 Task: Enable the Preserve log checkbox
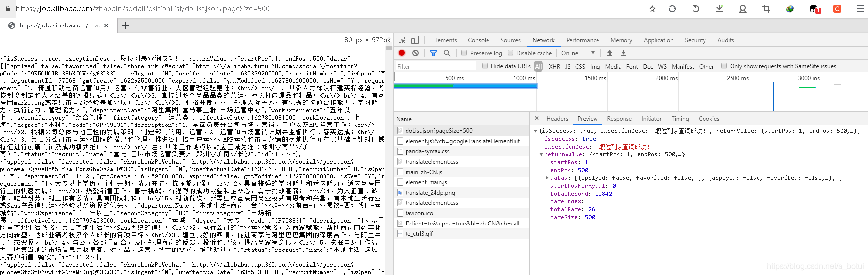(x=464, y=53)
